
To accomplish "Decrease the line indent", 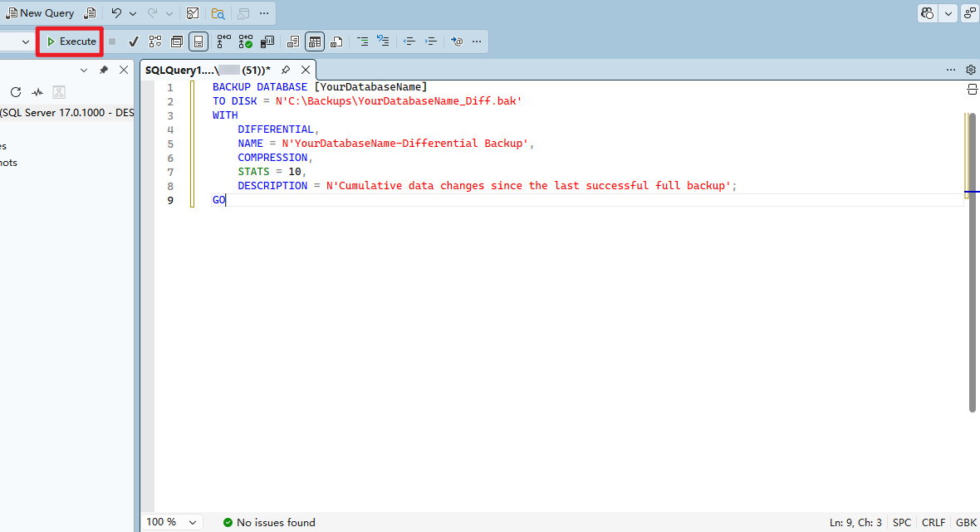I will coord(409,41).
